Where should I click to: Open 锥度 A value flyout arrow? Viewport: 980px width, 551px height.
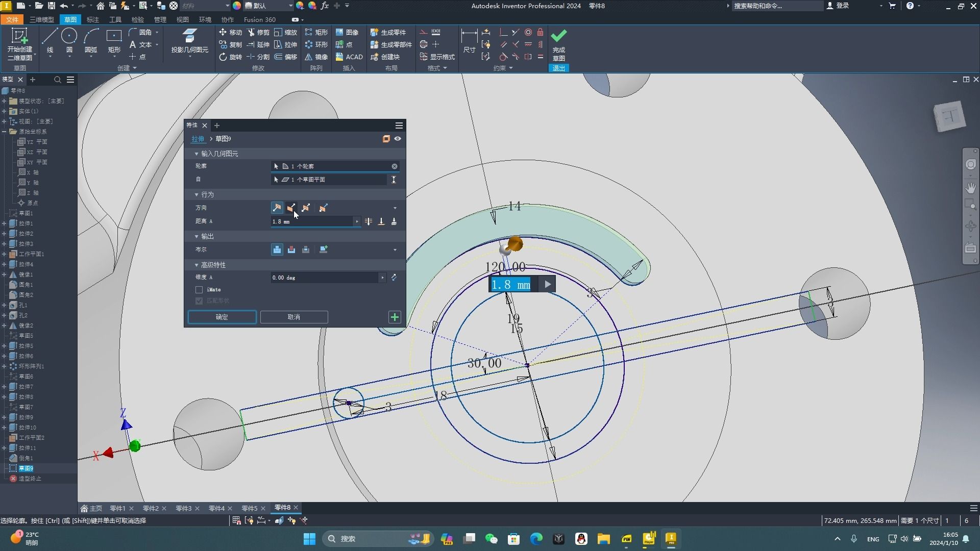382,278
